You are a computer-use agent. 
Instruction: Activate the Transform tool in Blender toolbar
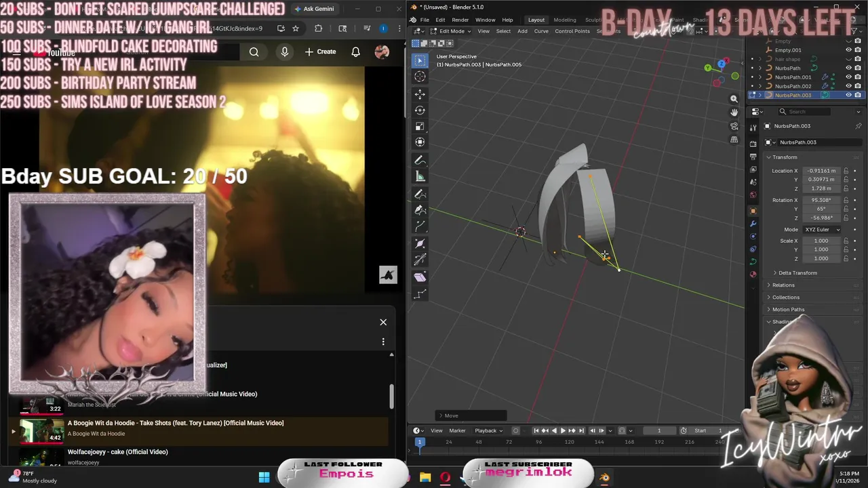click(420, 142)
